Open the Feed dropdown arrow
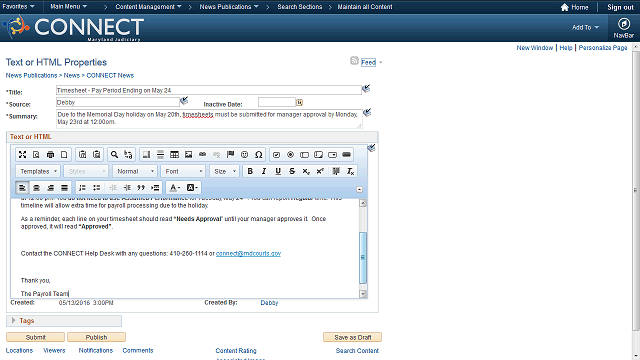 tap(380, 62)
